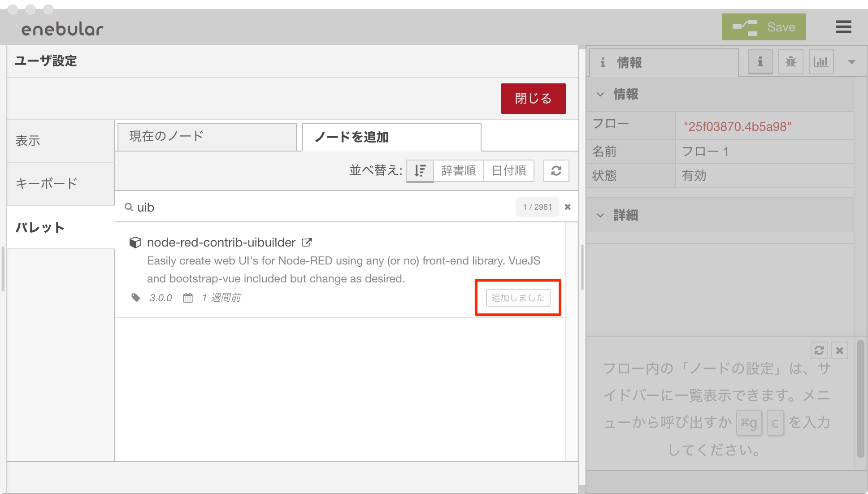The width and height of the screenshot is (868, 494).
Task: Sort modules by 辞書順
Action: coord(458,171)
